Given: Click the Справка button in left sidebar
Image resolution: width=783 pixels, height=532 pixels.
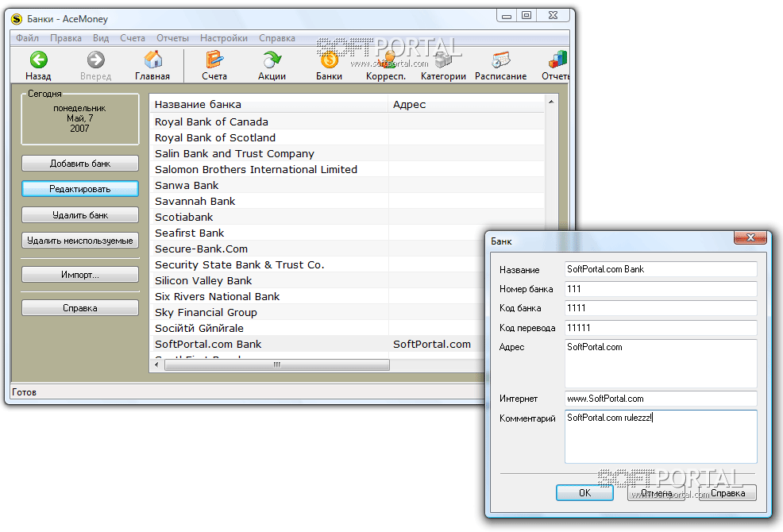Looking at the screenshot, I should click(80, 308).
